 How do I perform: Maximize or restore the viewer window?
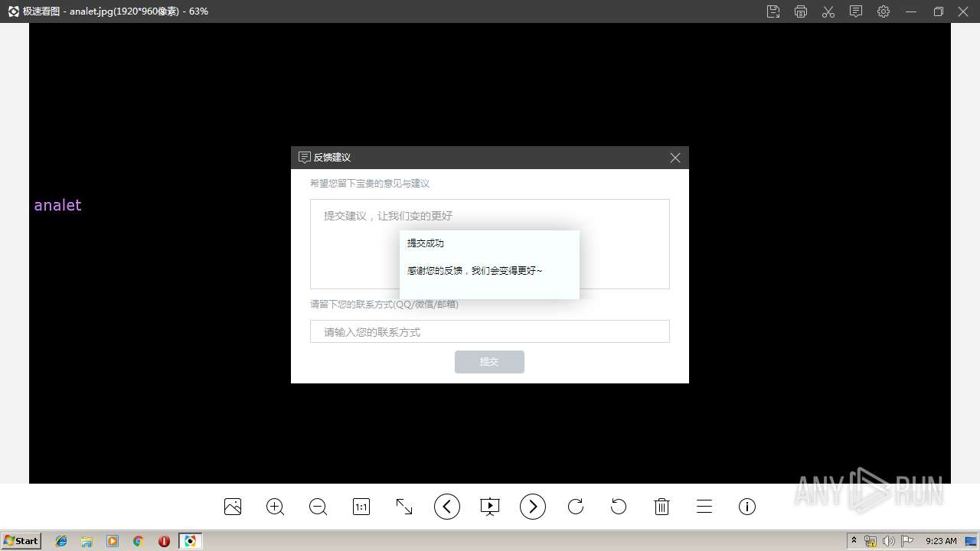click(939, 11)
